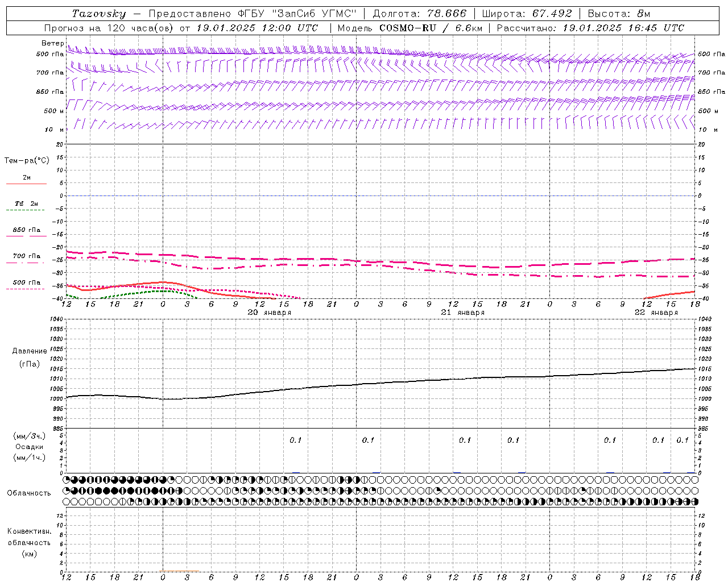Click the "850 гПа" temperature legend entry
This screenshot has width=728, height=582.
click(26, 230)
